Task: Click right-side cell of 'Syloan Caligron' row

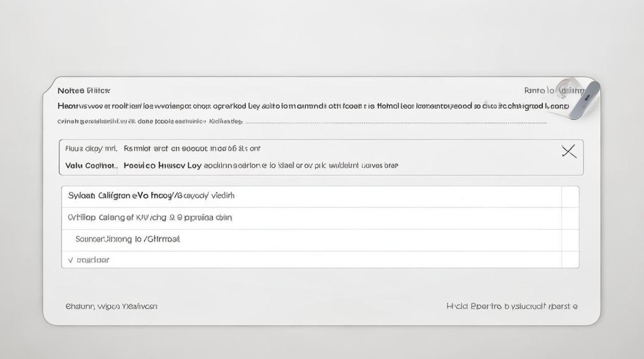Action: pyautogui.click(x=570, y=196)
